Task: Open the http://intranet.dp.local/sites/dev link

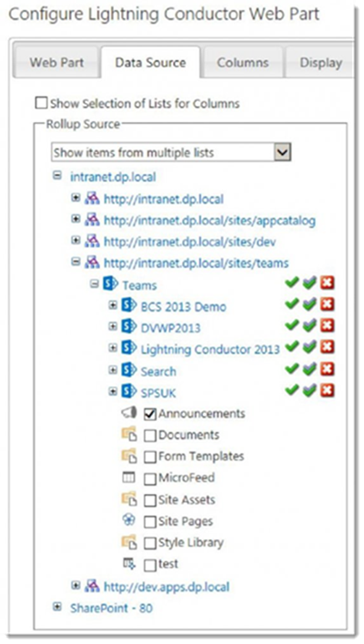Action: coord(189,242)
